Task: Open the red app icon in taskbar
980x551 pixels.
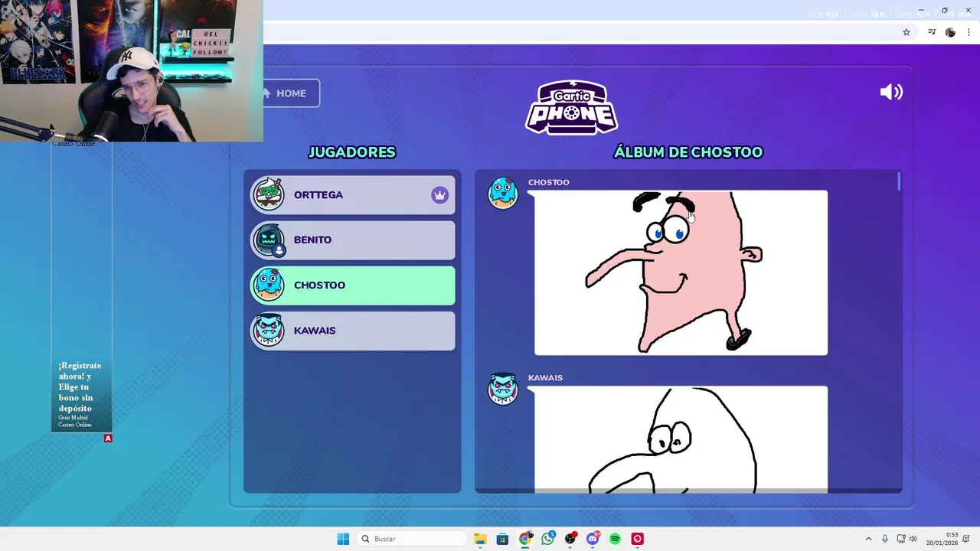Action: click(637, 539)
